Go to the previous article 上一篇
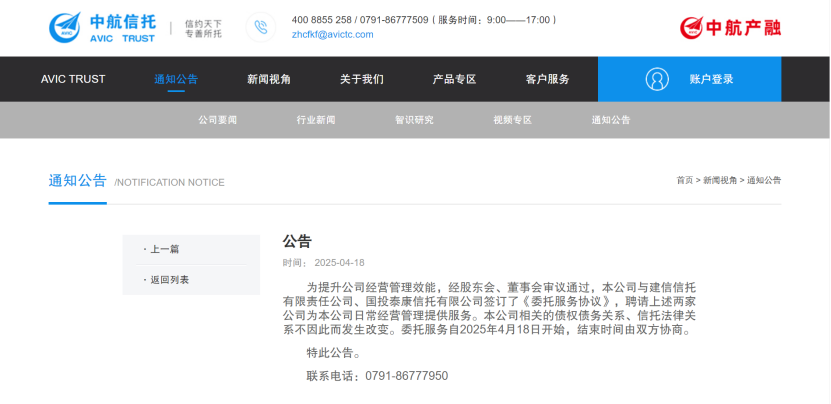This screenshot has width=831, height=404. coord(165,249)
